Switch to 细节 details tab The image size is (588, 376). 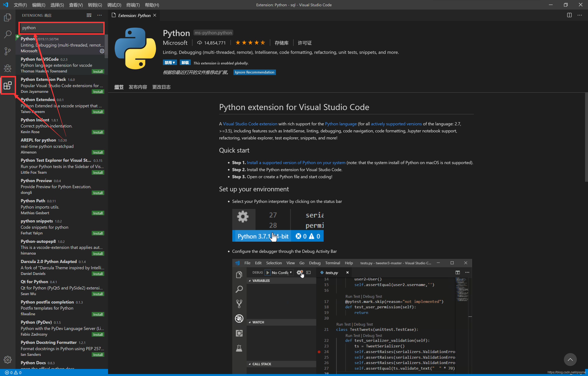(119, 87)
